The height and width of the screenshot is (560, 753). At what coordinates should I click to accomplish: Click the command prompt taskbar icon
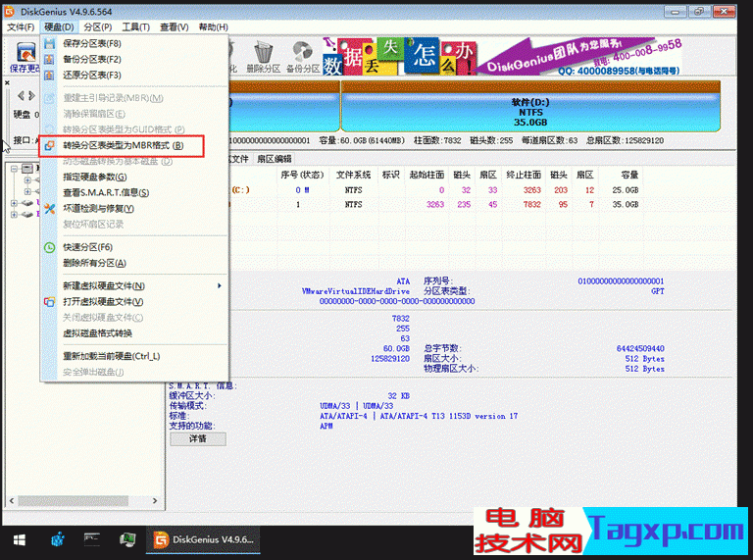(92, 539)
